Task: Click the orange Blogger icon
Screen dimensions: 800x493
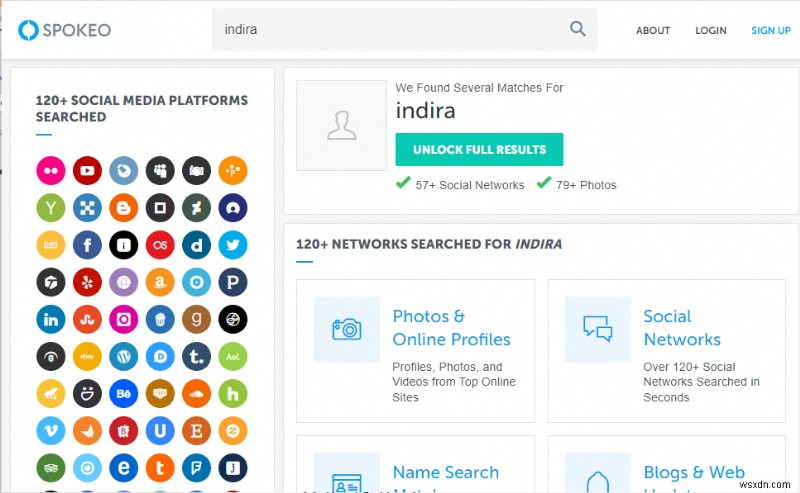Action: (x=123, y=208)
